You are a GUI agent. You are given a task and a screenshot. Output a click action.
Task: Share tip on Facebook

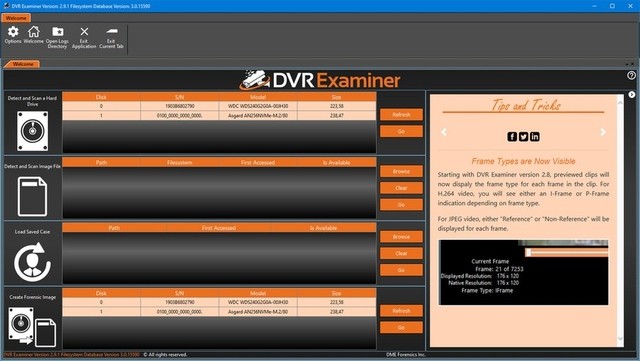point(512,136)
